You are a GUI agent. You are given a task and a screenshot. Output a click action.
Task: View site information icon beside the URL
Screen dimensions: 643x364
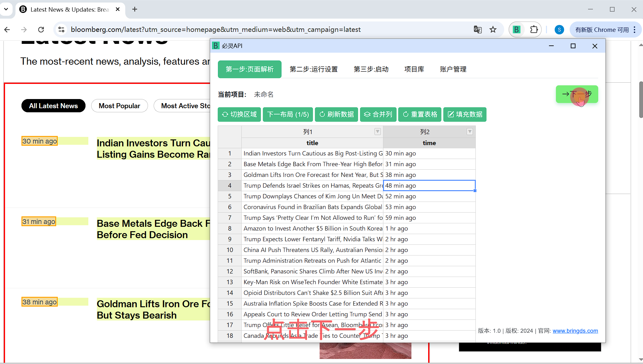pos(62,30)
